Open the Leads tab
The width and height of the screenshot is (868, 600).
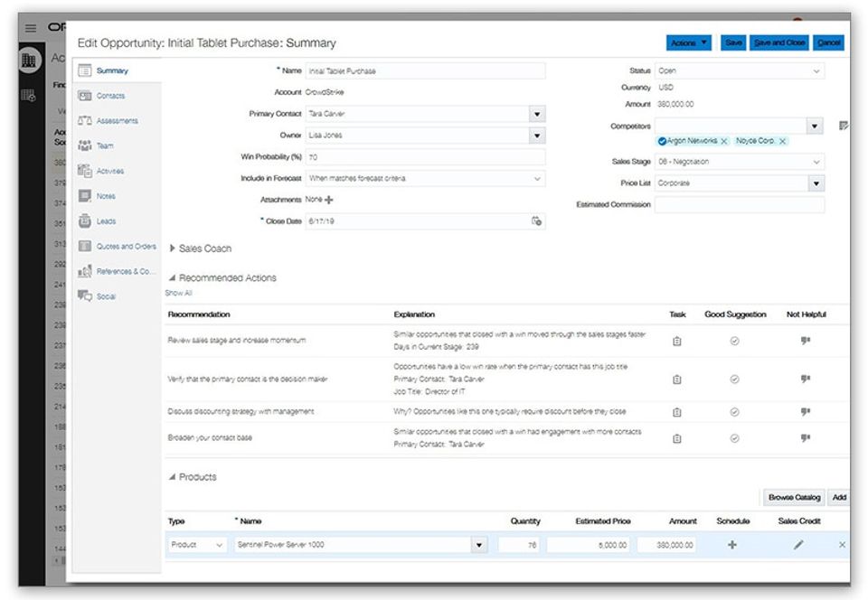click(106, 221)
